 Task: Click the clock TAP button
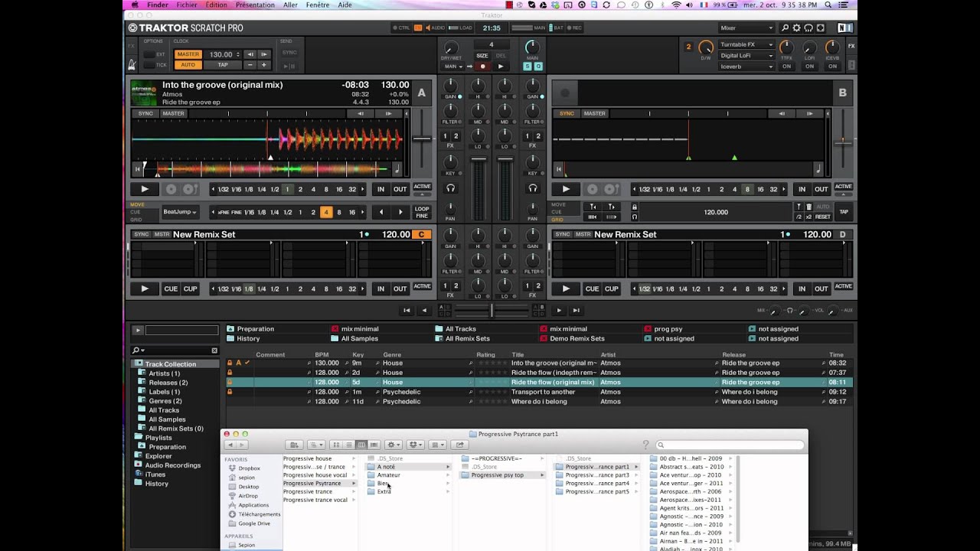[223, 65]
